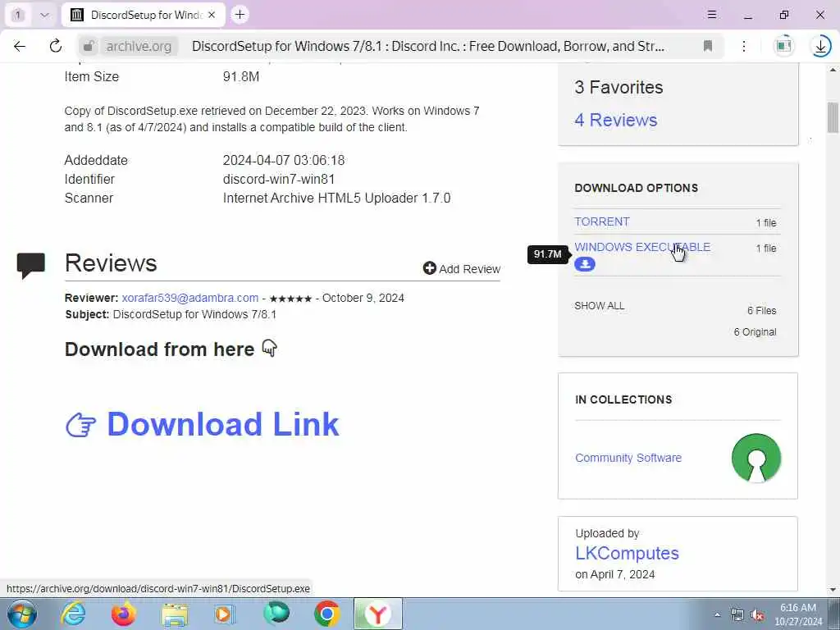The width and height of the screenshot is (840, 630).
Task: Click SHOW ALL files
Action: (x=600, y=306)
